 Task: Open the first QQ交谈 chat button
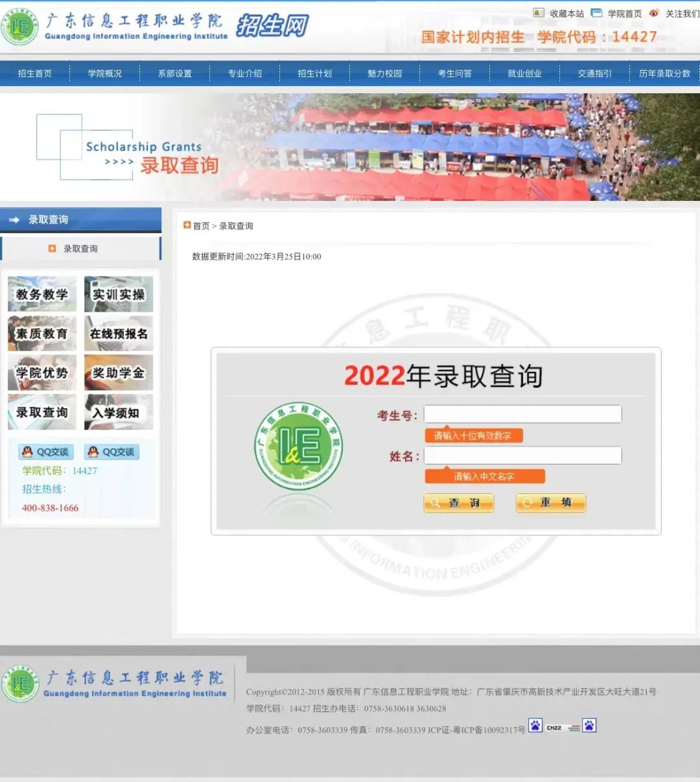pos(46,452)
